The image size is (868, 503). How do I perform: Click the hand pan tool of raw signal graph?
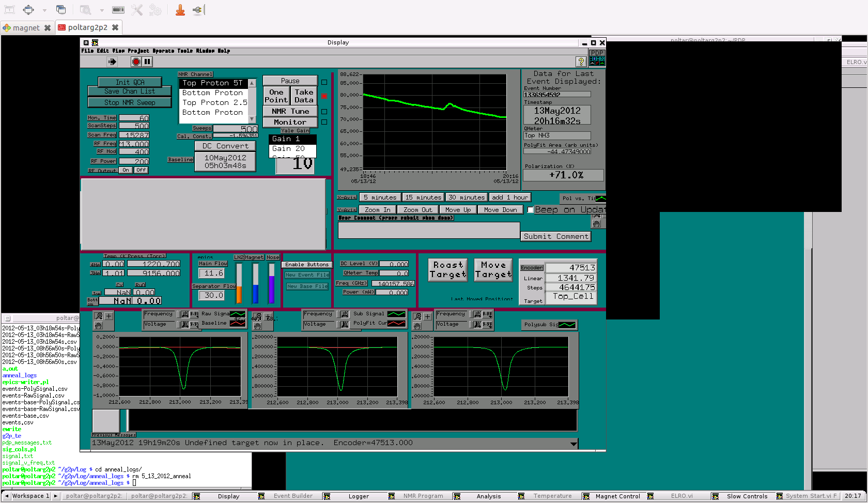[99, 326]
